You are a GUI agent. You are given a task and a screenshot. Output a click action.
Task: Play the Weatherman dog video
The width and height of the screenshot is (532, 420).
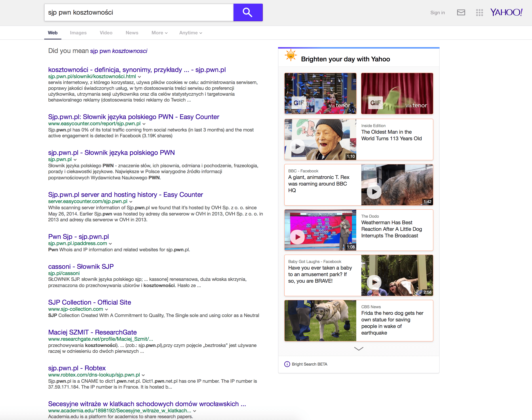[x=298, y=237]
